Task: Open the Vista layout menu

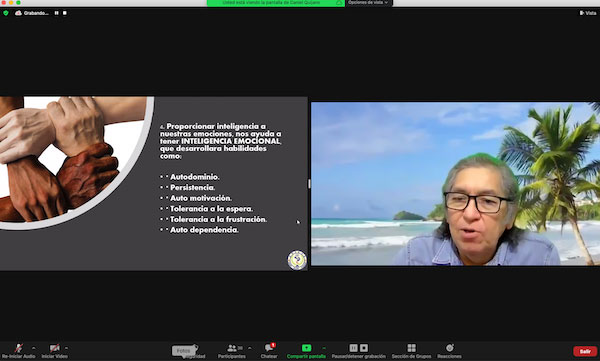Action: click(588, 13)
